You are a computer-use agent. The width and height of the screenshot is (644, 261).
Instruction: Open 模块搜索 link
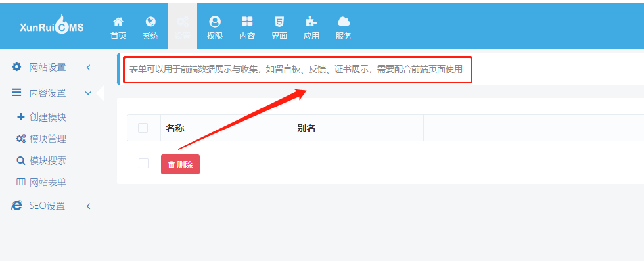[47, 160]
